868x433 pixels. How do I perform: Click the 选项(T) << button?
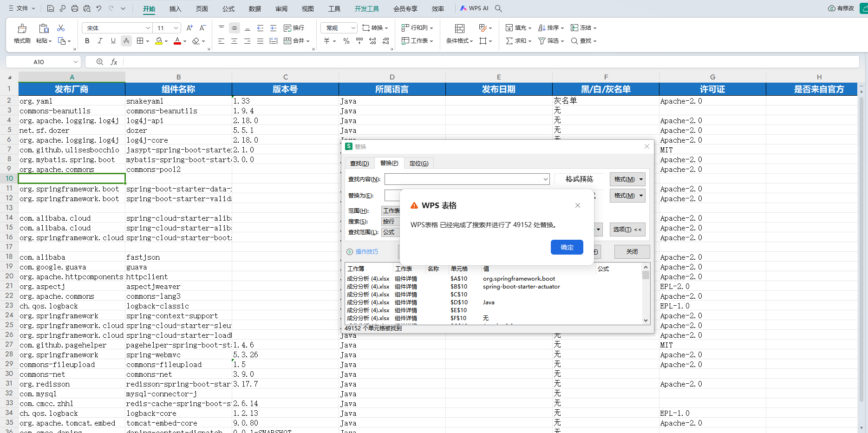(627, 229)
